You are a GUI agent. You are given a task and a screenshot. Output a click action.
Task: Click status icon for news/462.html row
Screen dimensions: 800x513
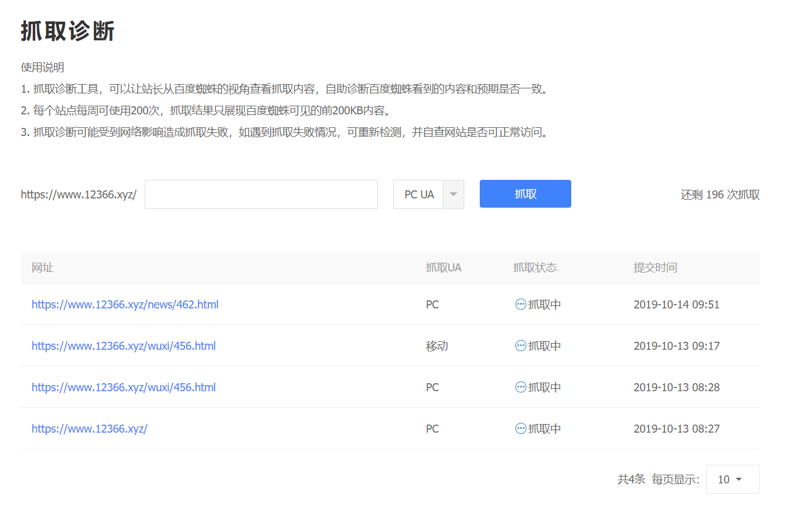click(520, 304)
